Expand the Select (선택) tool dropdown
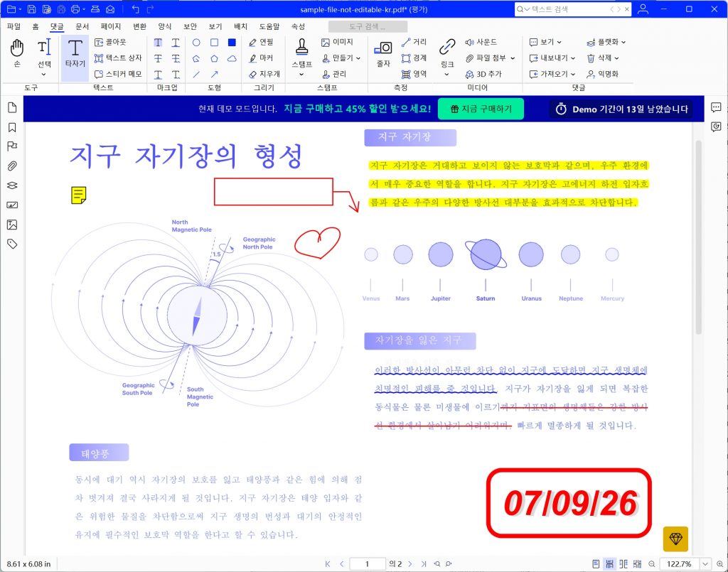 coord(43,74)
